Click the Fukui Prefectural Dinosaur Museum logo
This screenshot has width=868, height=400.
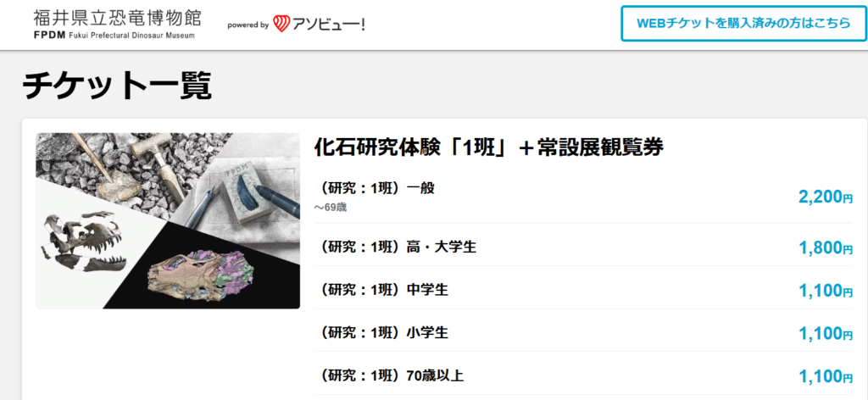coord(117,25)
